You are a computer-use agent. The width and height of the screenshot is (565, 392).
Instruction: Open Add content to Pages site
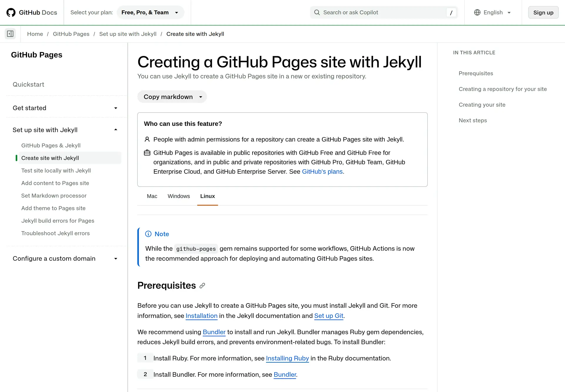click(55, 183)
